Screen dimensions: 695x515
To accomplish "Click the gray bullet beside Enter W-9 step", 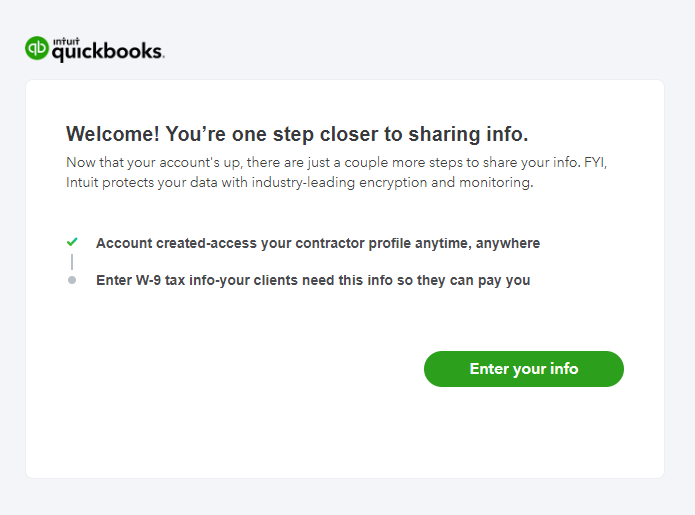I will click(72, 281).
